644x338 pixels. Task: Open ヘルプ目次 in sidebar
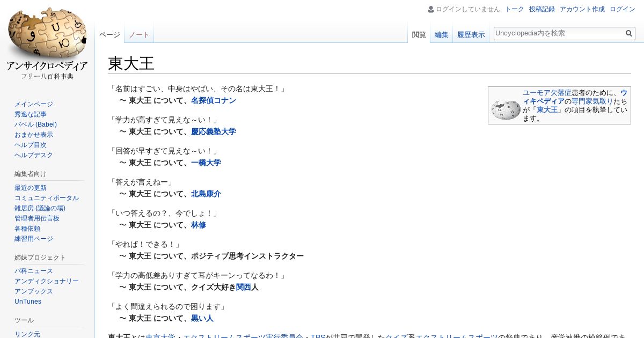tap(31, 145)
